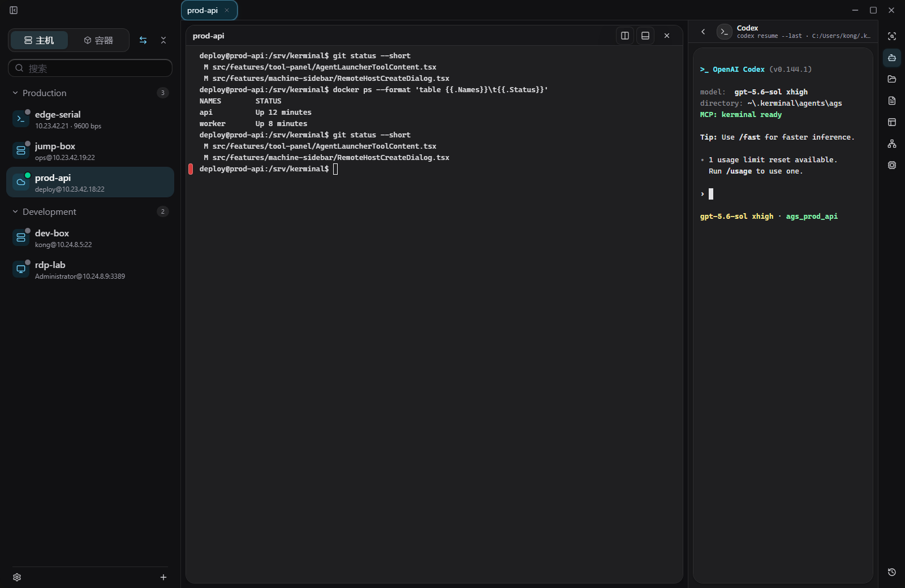Image resolution: width=905 pixels, height=588 pixels.
Task: Open the jump-box host
Action: tap(90, 151)
